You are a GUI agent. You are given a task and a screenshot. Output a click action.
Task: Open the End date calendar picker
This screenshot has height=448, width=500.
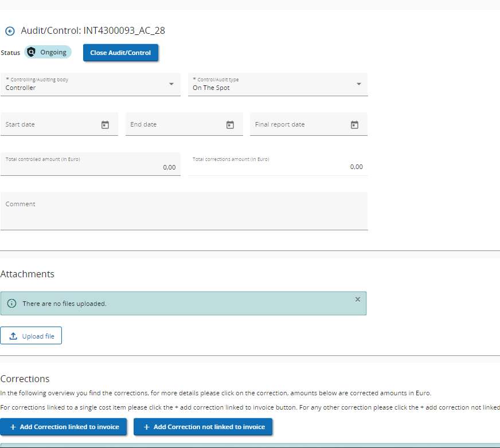point(230,124)
